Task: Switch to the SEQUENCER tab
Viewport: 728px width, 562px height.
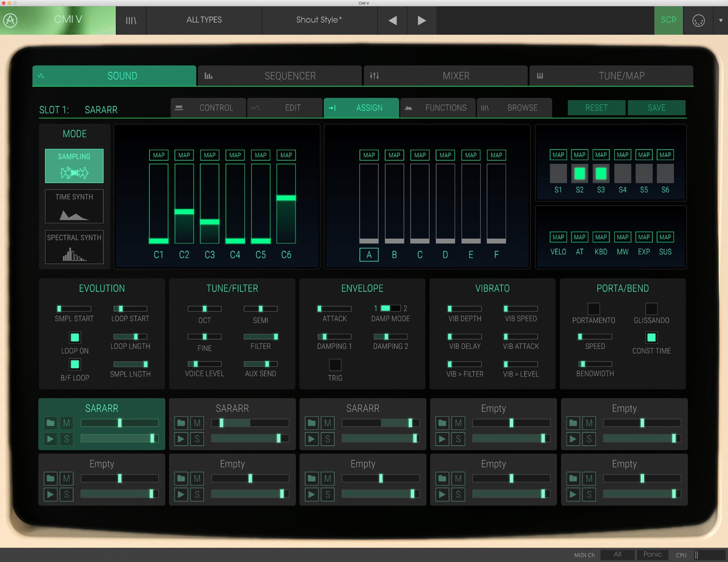Action: tap(280, 76)
